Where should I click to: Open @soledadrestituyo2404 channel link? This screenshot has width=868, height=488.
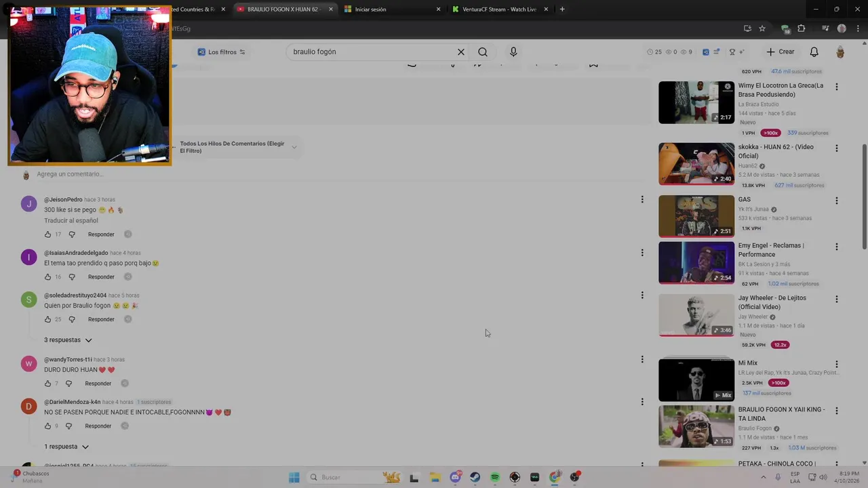point(75,296)
